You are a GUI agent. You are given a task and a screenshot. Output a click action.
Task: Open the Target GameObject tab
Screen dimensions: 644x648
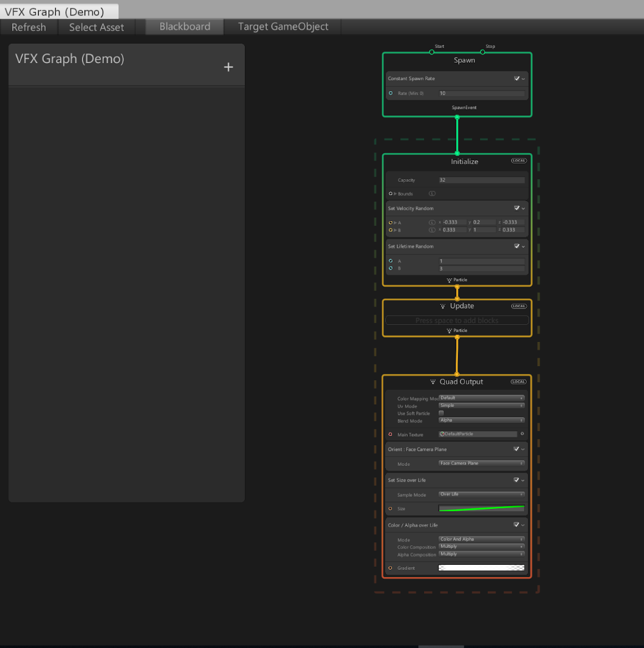[283, 27]
